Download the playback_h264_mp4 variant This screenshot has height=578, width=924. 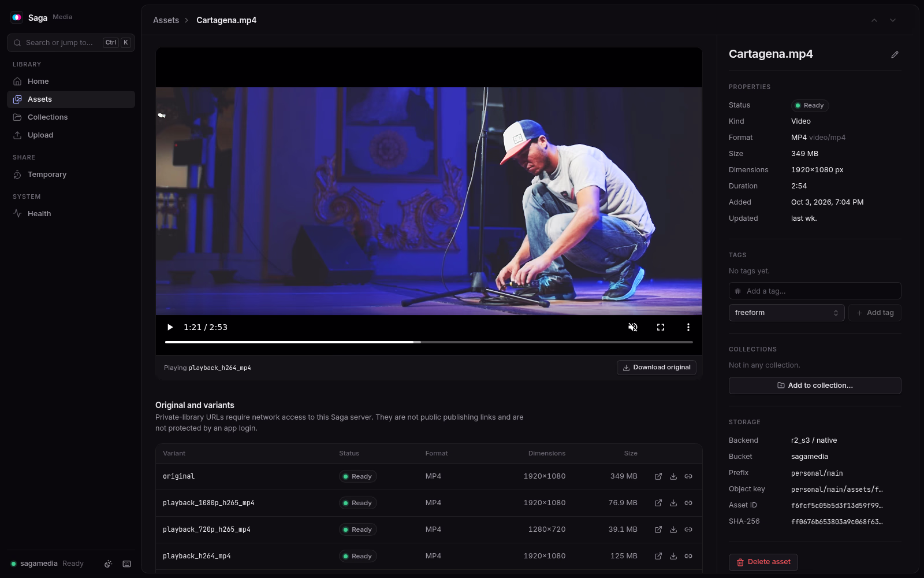click(x=673, y=556)
